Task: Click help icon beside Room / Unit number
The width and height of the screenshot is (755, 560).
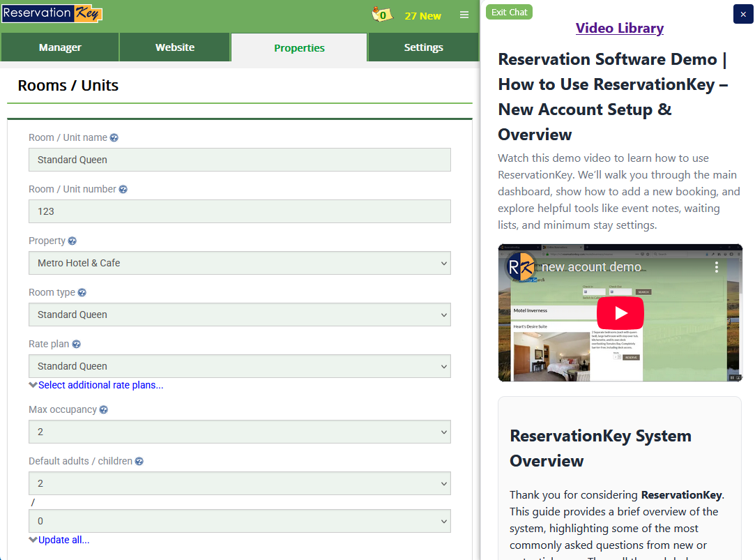Action: (x=123, y=190)
